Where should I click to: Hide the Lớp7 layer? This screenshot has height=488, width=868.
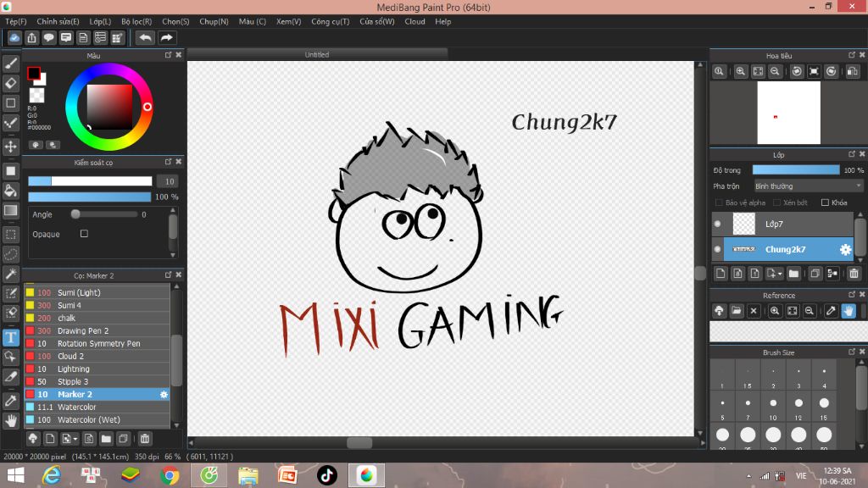(x=717, y=224)
